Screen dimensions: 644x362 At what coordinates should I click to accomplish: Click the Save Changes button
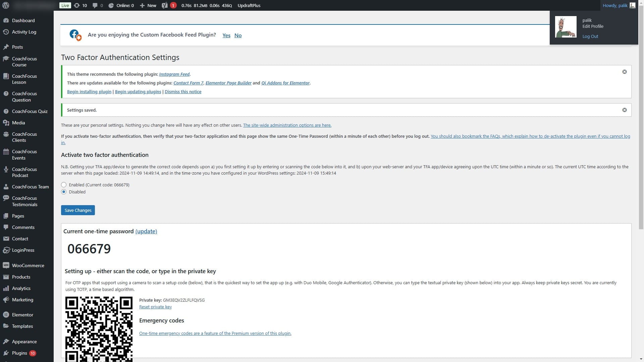[78, 210]
